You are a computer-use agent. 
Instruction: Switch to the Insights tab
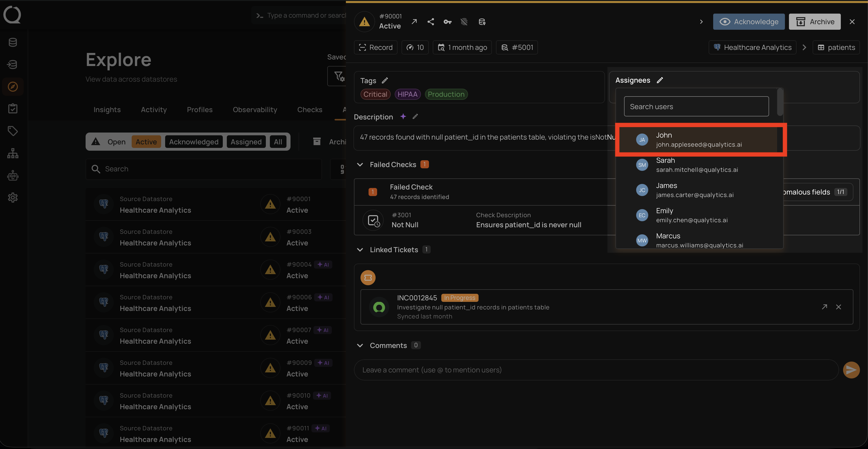click(107, 110)
